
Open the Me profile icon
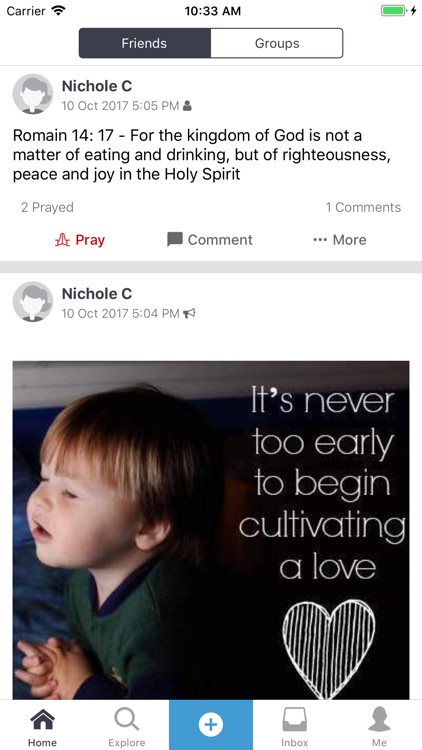click(379, 720)
